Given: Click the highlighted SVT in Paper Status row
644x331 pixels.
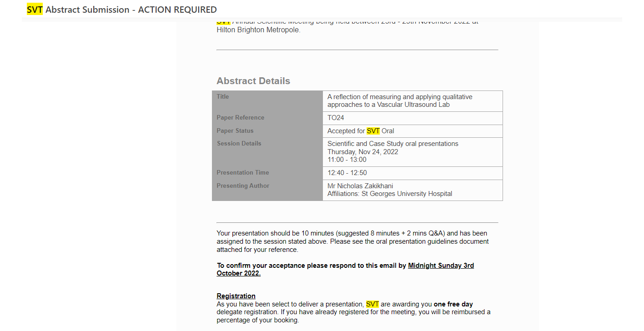Looking at the screenshot, I should pos(373,131).
